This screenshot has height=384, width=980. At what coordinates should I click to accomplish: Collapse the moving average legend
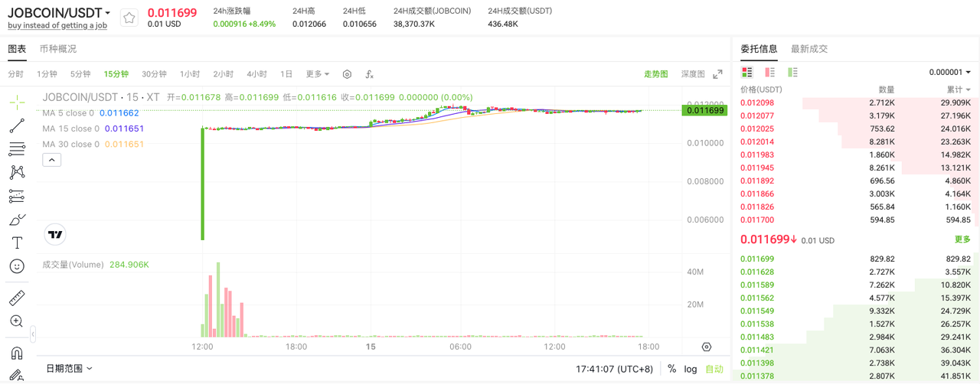(x=52, y=160)
